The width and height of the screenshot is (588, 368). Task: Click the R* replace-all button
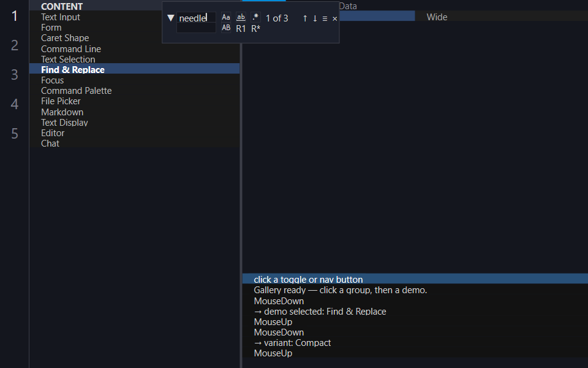pyautogui.click(x=256, y=29)
